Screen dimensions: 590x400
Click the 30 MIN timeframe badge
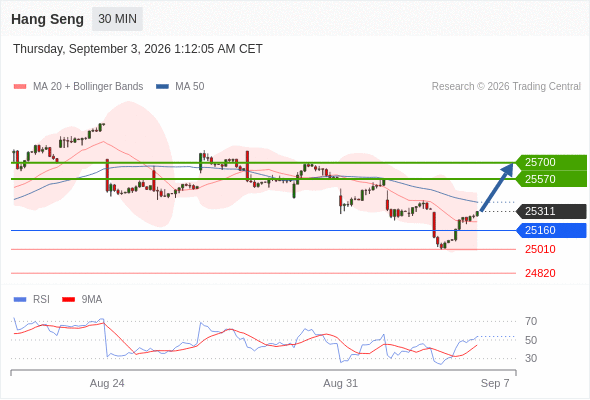[x=117, y=19]
